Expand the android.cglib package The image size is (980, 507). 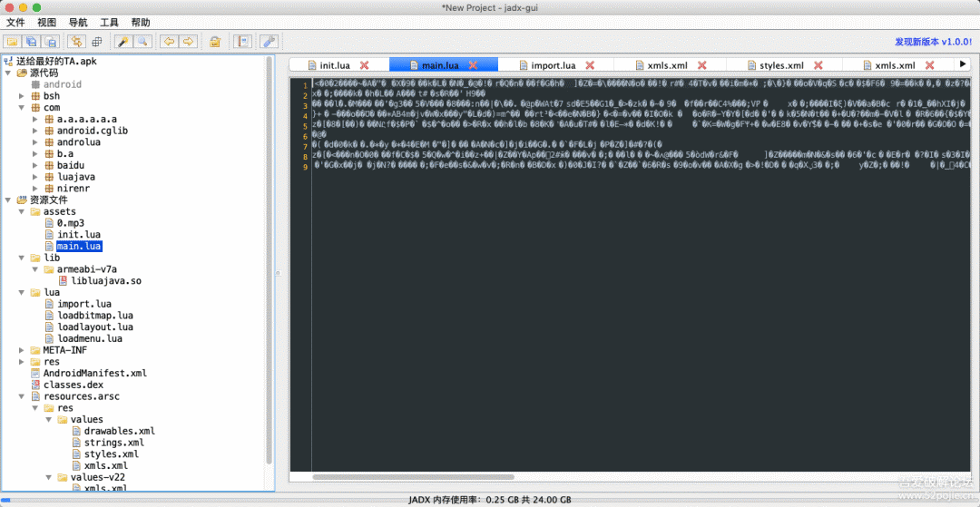[35, 131]
